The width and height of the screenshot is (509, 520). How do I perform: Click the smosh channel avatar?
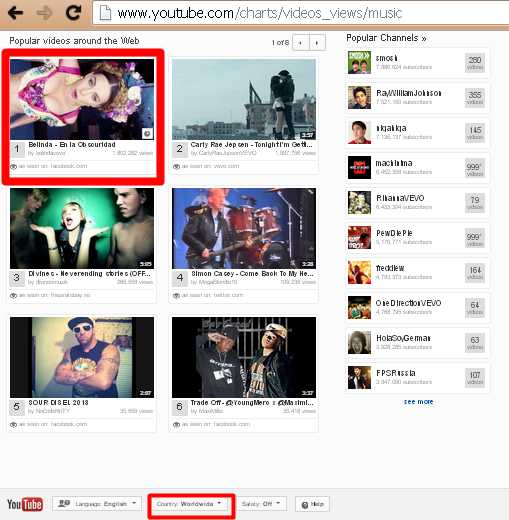point(359,62)
